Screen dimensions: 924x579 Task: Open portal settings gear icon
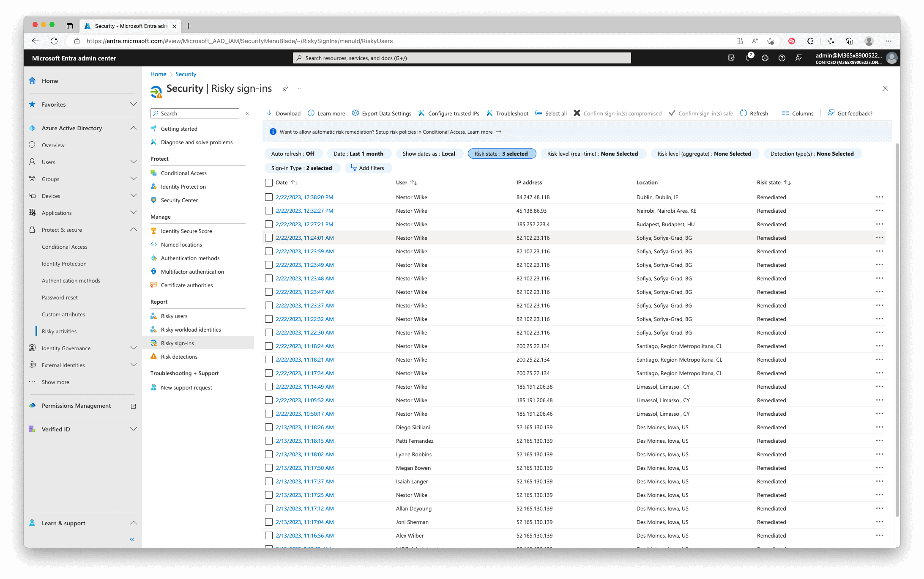[x=765, y=58]
